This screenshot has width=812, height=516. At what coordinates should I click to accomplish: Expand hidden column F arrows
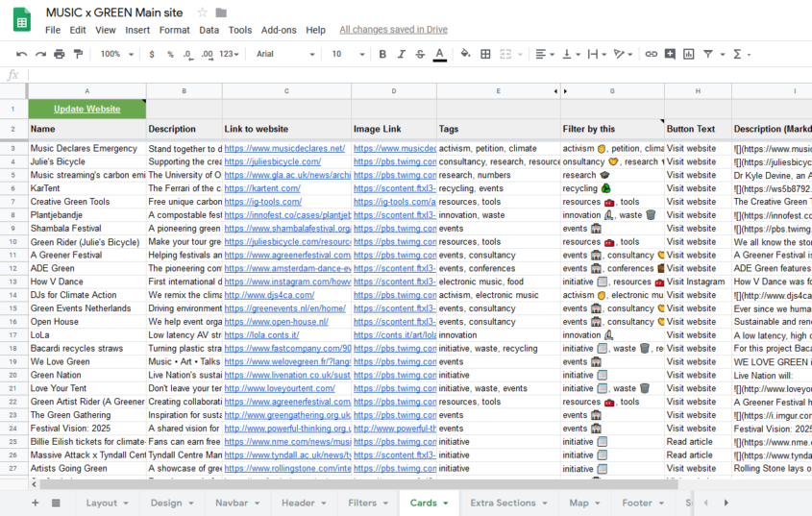(x=560, y=91)
